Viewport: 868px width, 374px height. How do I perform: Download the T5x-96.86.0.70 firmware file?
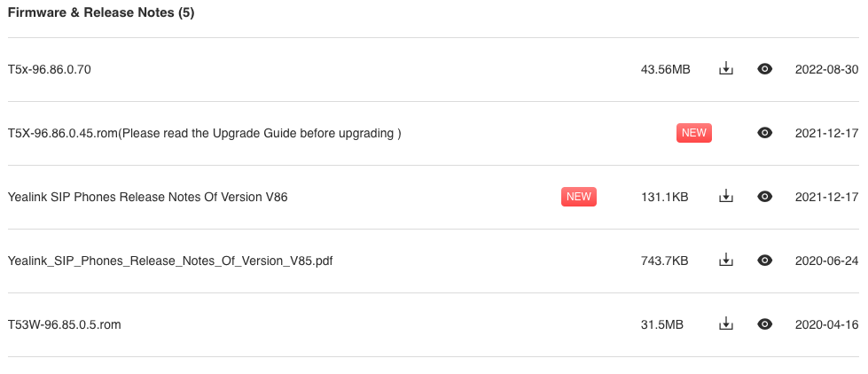point(726,69)
